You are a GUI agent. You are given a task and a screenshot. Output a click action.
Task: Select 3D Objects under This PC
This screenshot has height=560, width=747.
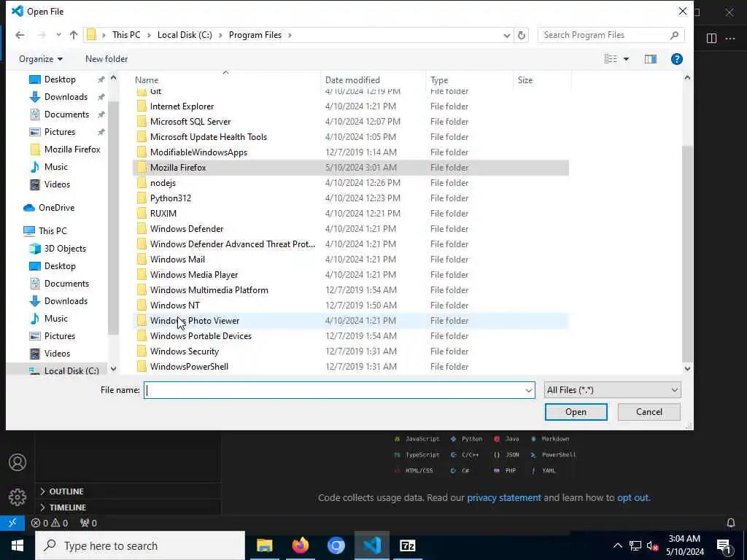(x=65, y=249)
